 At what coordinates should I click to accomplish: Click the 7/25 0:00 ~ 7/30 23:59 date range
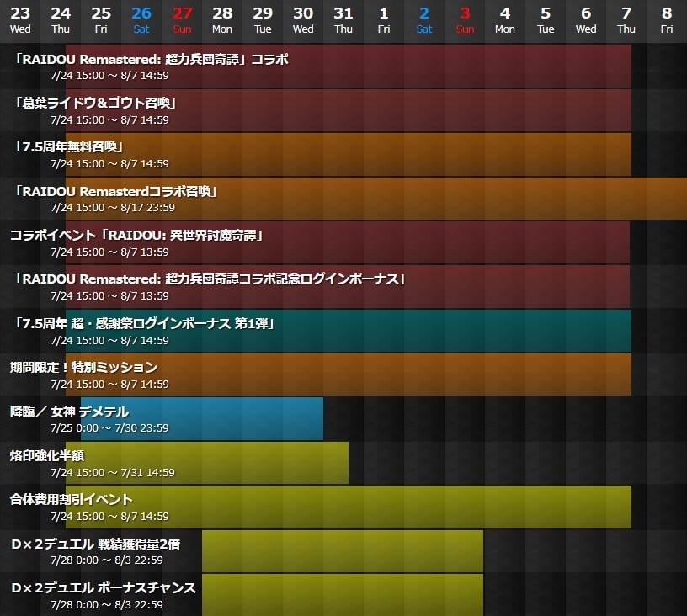pos(109,427)
